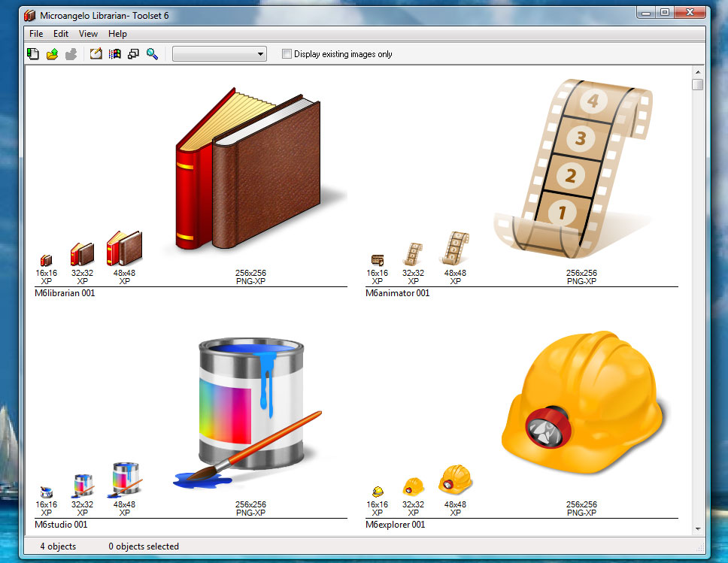Select the M6explorer 16x16 hard hat icon
The height and width of the screenshot is (563, 728).
pyautogui.click(x=378, y=492)
